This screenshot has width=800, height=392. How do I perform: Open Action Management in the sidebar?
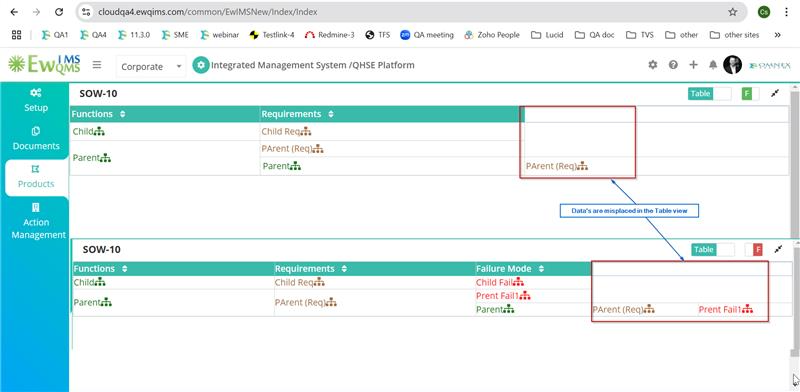point(38,222)
